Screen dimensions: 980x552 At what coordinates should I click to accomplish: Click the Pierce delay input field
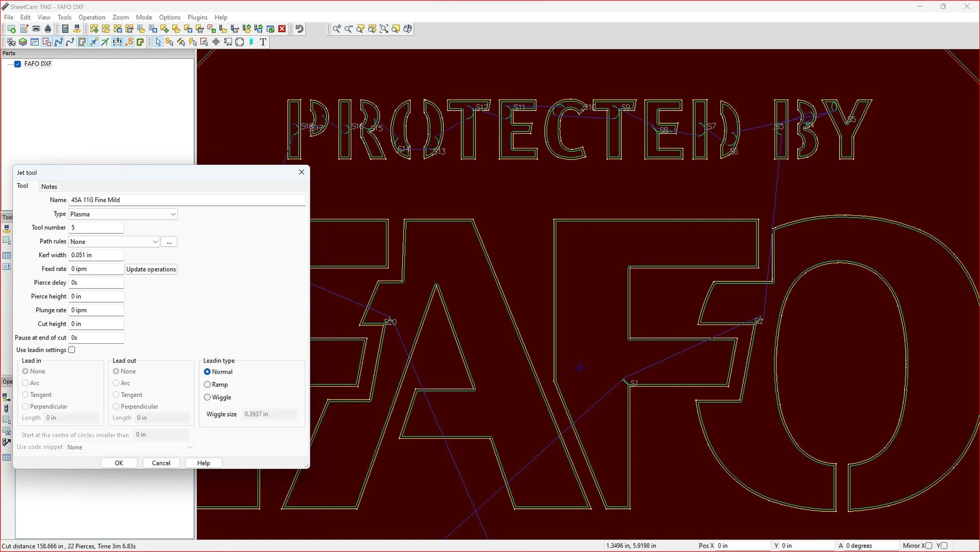point(96,283)
